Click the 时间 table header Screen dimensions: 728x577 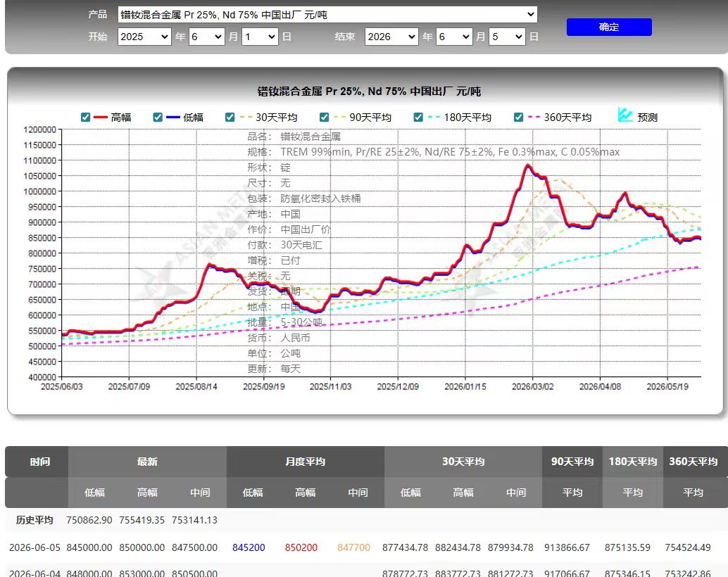[x=40, y=462]
